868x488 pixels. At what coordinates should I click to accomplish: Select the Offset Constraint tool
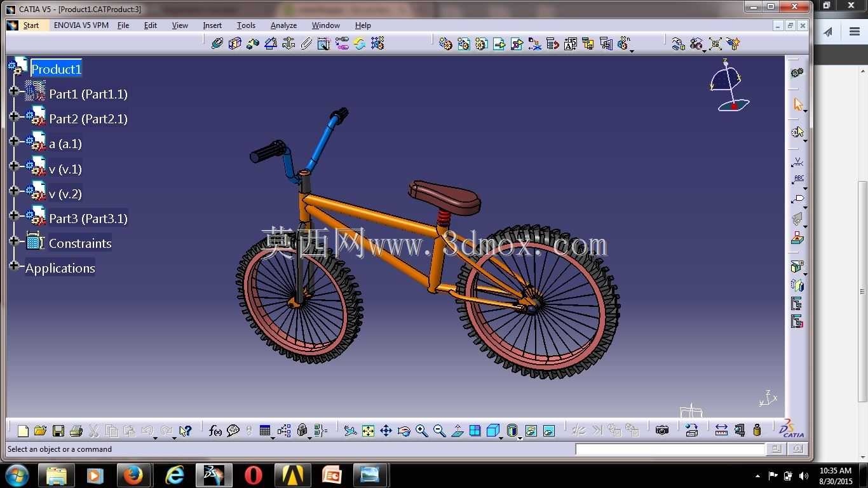253,43
